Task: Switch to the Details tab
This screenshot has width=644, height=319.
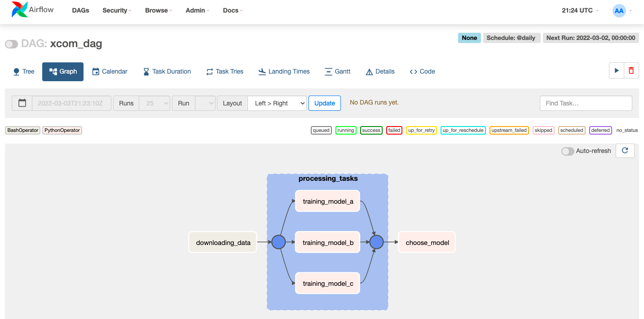Action: [x=380, y=71]
